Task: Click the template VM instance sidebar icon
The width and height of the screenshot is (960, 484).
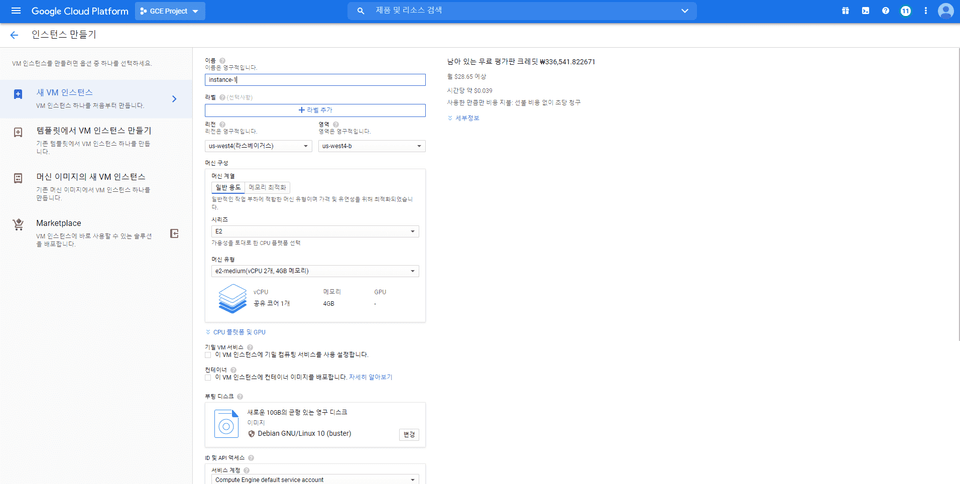Action: point(18,132)
